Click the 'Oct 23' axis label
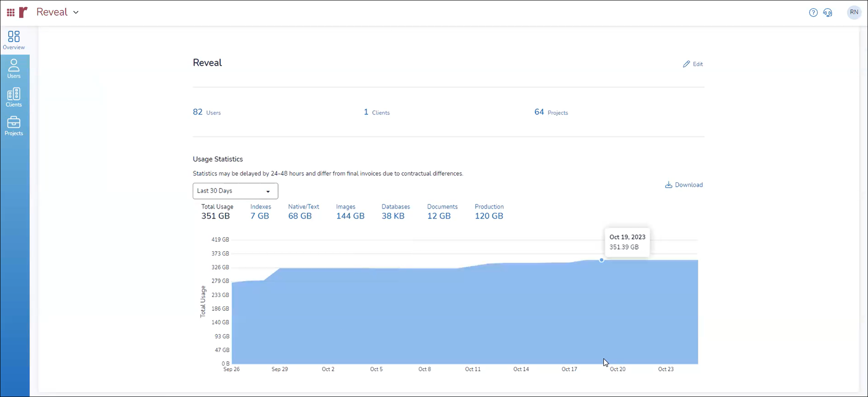This screenshot has height=397, width=868. 666,369
